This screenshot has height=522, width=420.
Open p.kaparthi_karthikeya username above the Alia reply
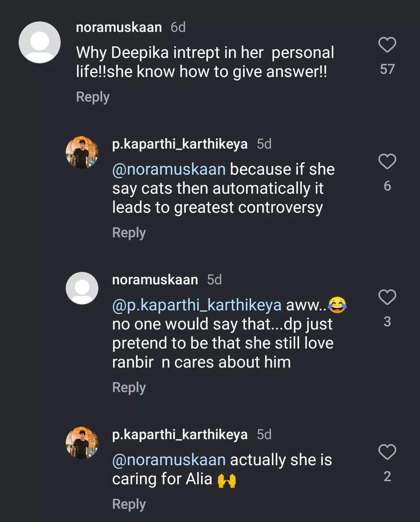click(x=180, y=434)
